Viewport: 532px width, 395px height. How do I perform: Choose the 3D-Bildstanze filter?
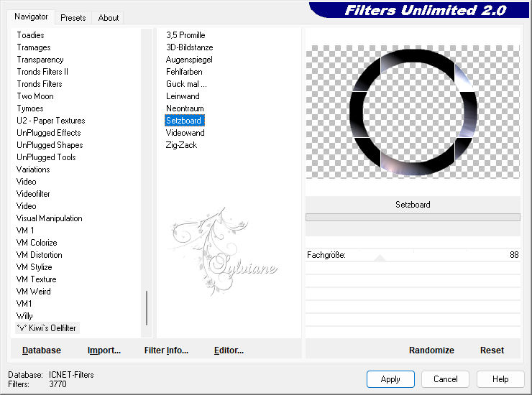point(189,47)
